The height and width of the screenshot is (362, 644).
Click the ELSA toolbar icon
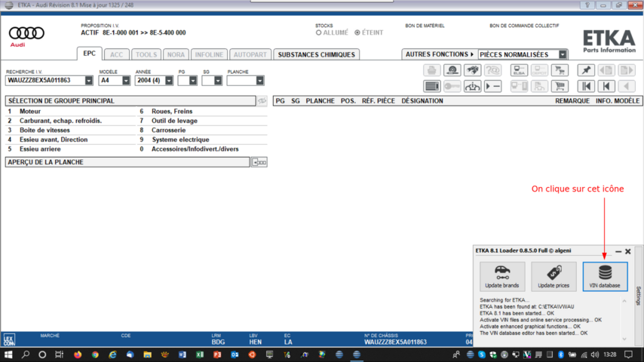(x=519, y=70)
